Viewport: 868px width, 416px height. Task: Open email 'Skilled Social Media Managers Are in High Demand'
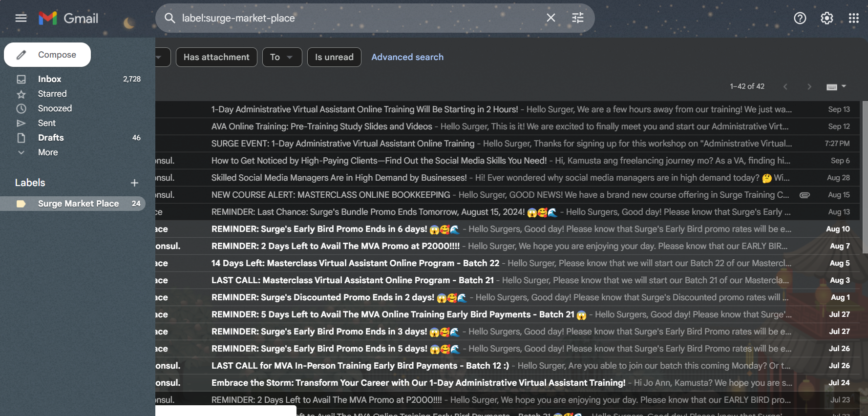[508, 178]
